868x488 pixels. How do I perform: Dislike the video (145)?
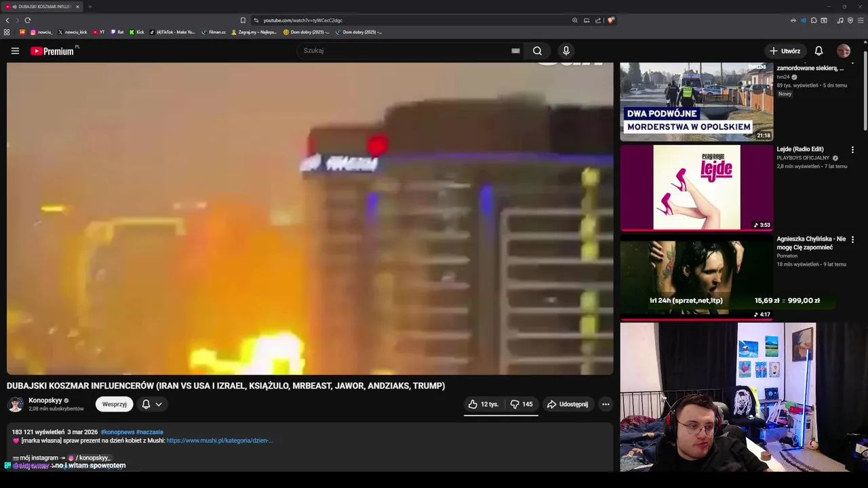(x=521, y=404)
